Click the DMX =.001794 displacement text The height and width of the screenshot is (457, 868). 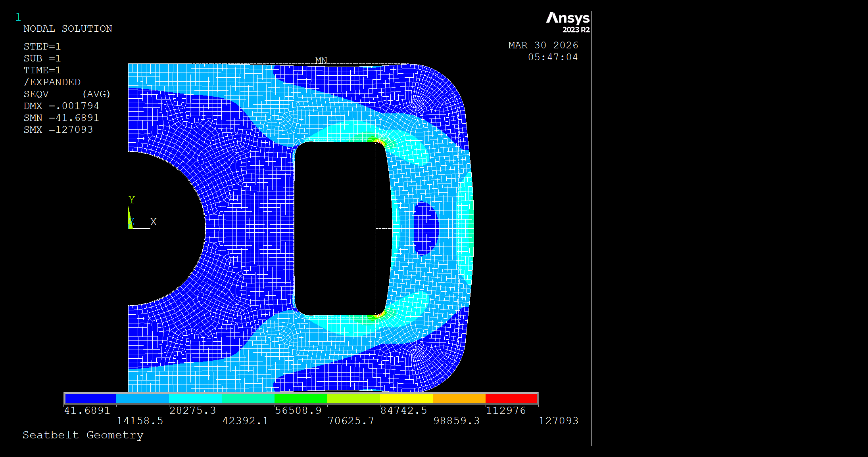click(61, 106)
